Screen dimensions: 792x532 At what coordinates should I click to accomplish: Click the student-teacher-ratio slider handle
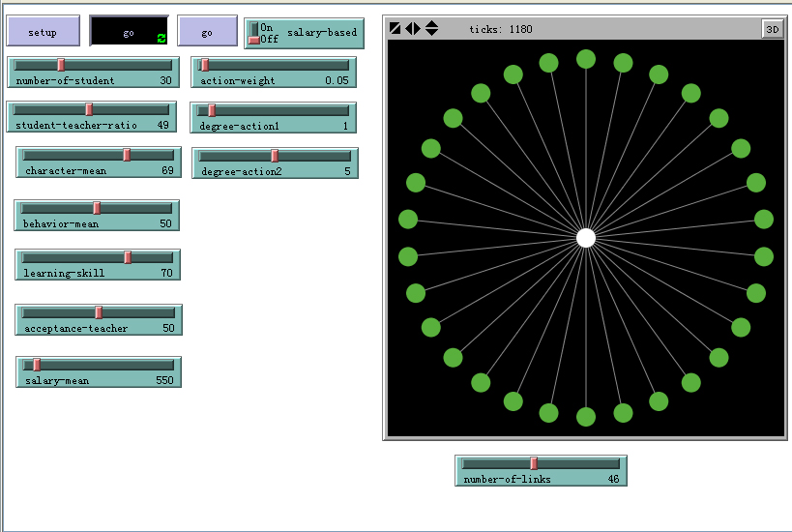tap(89, 109)
